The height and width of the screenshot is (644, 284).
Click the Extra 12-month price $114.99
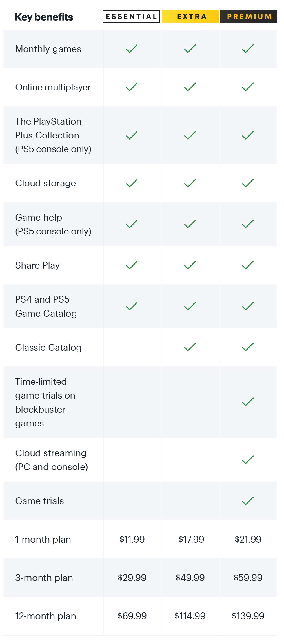[190, 616]
